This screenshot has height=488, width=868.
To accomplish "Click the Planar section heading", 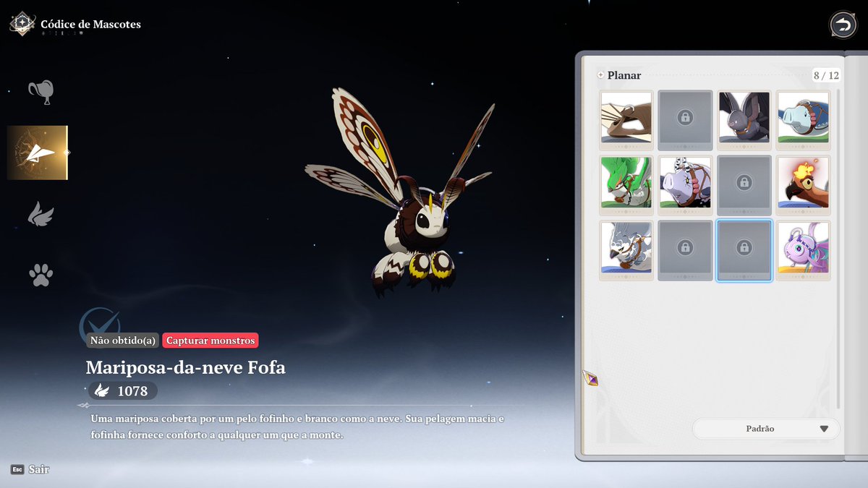I will click(624, 75).
